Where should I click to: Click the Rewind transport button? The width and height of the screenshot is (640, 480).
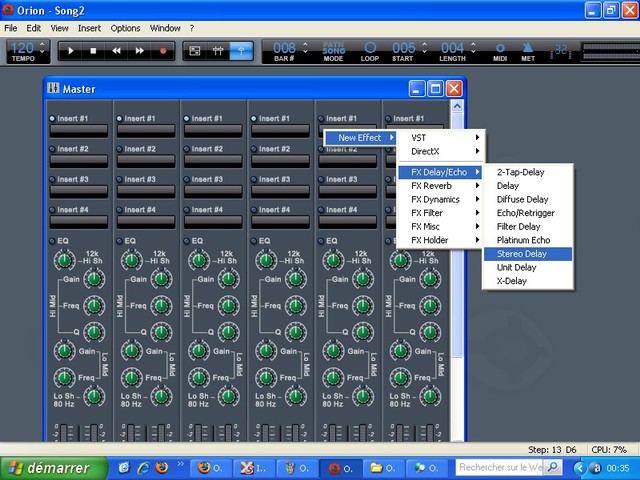point(116,51)
